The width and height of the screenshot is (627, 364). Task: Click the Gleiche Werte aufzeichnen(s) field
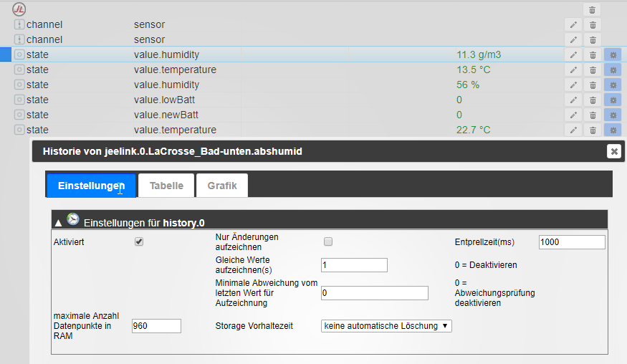(354, 265)
